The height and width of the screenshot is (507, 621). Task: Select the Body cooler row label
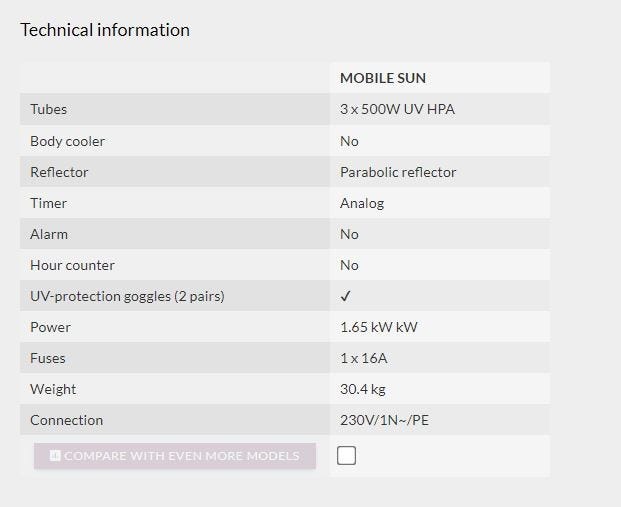[x=67, y=141]
